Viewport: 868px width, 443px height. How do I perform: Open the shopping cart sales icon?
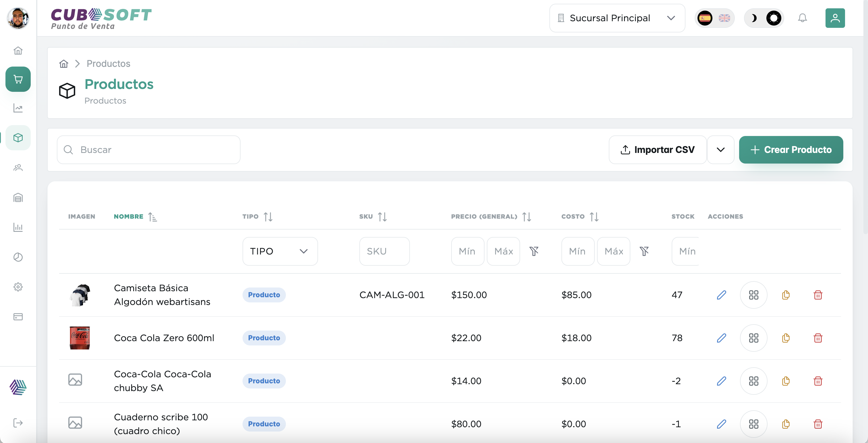(x=18, y=79)
